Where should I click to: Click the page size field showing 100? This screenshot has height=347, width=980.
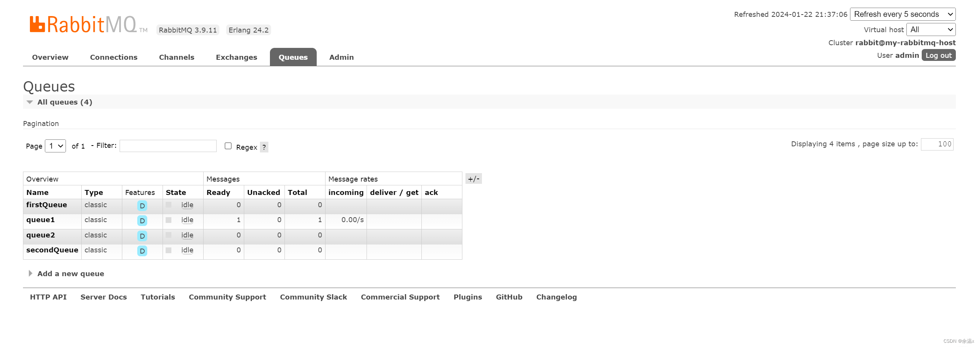937,144
